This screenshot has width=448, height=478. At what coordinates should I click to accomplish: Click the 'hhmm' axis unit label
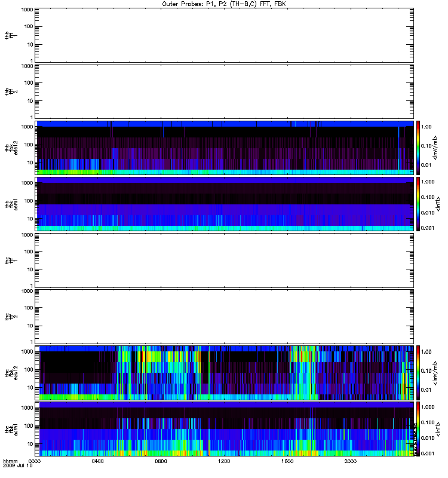[x=11, y=461]
